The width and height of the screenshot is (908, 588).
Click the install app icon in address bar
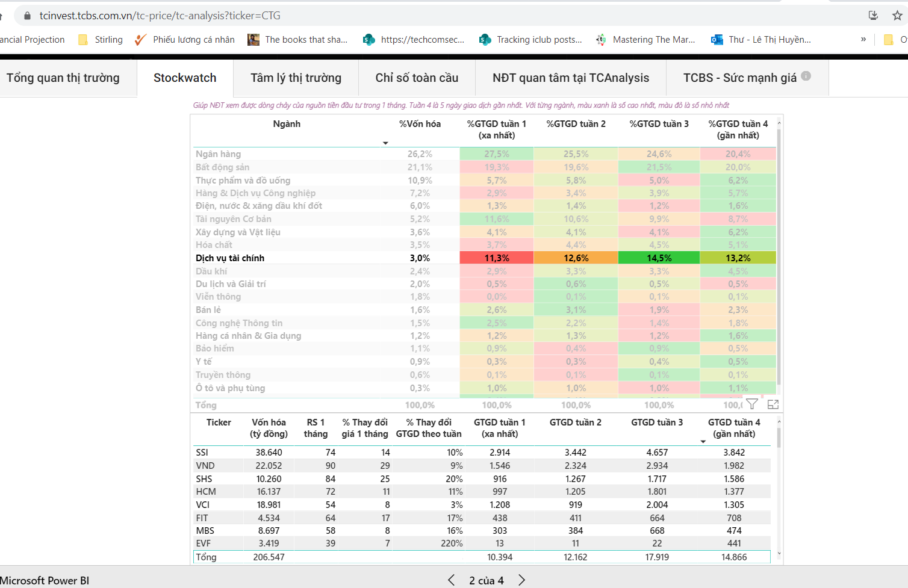click(x=873, y=16)
